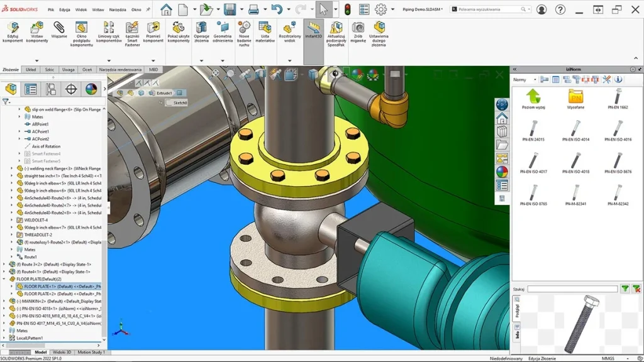The height and width of the screenshot is (362, 644).
Task: Click the iziNorm panel settings gear
Action: (633, 69)
